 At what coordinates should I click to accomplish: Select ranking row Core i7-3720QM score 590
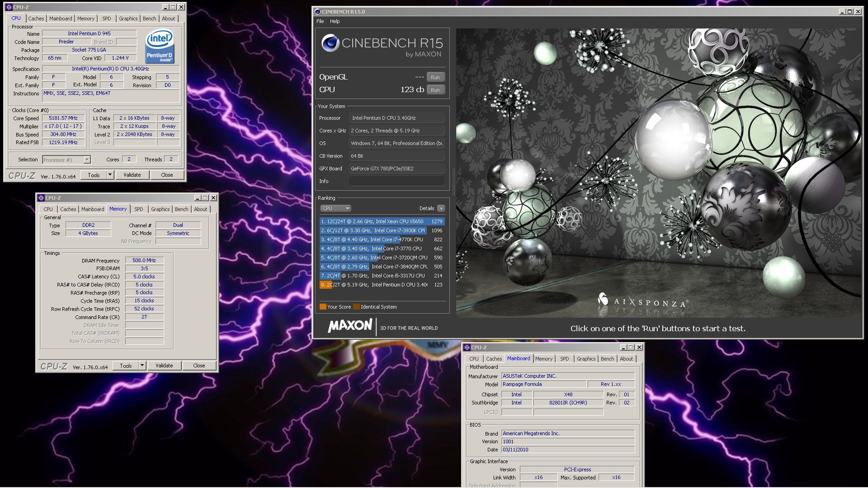pyautogui.click(x=382, y=258)
